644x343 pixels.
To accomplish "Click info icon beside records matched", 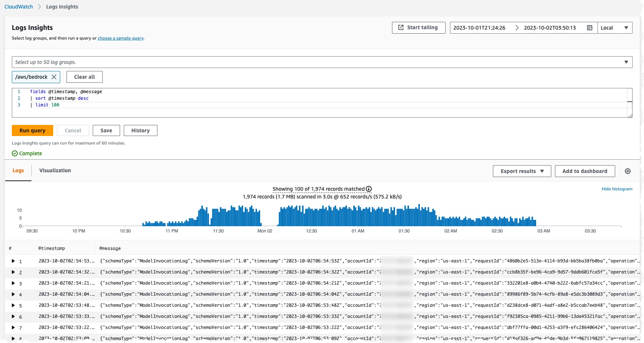I will point(369,189).
